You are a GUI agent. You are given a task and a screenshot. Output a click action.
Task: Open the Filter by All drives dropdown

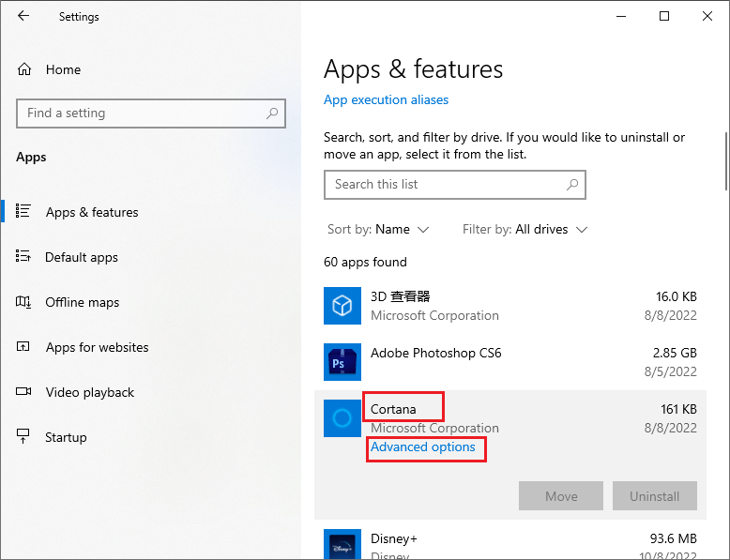coord(525,230)
